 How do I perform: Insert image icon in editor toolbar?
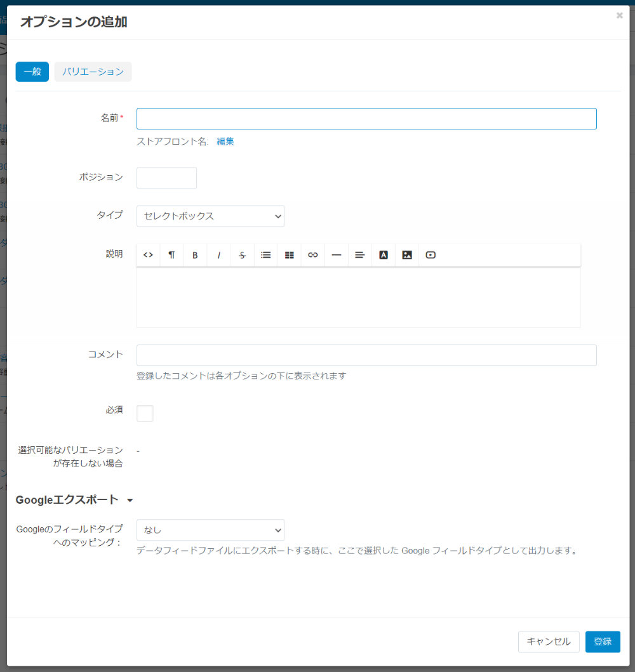click(x=407, y=255)
